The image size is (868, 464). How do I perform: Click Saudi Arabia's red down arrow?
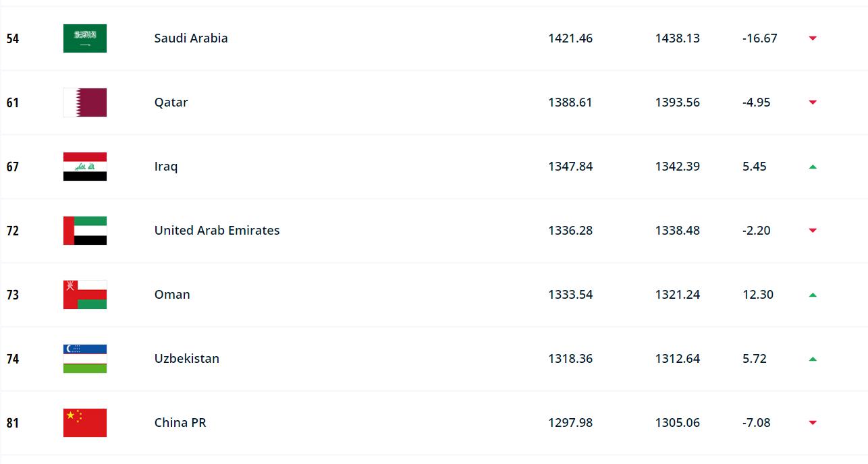click(813, 38)
